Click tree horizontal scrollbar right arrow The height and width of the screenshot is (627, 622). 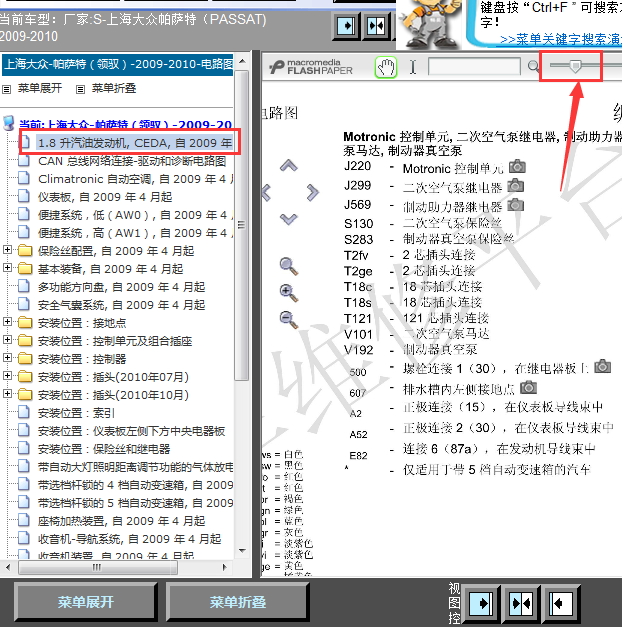224,567
